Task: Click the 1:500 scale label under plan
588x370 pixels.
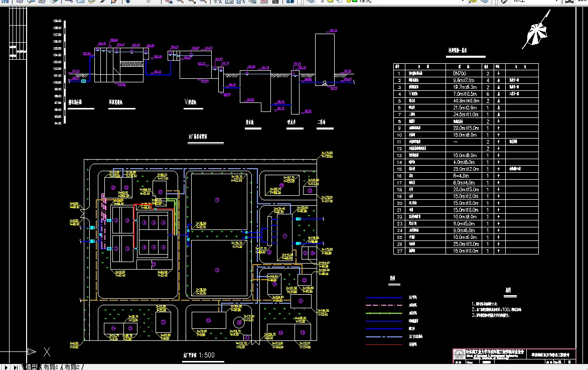Action: (207, 355)
